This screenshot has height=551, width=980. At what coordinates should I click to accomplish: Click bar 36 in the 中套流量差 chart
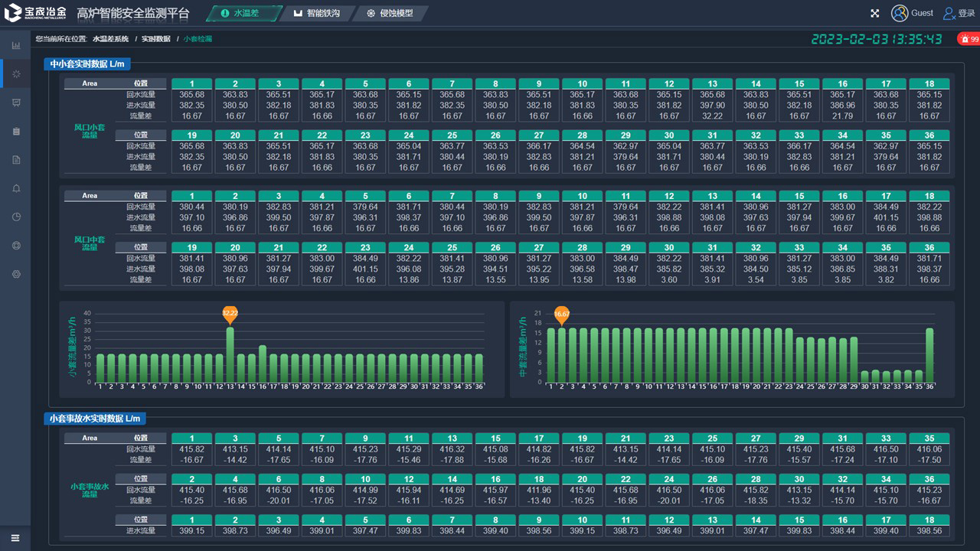929,355
